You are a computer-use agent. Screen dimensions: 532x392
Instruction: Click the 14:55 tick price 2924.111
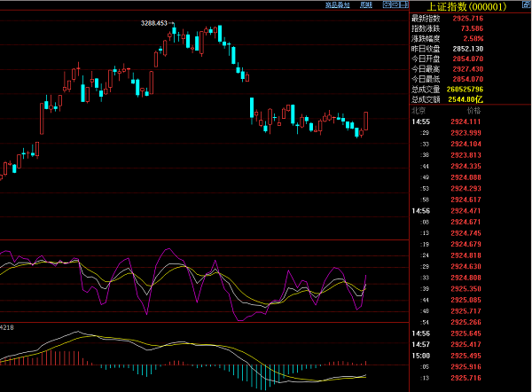click(465, 122)
